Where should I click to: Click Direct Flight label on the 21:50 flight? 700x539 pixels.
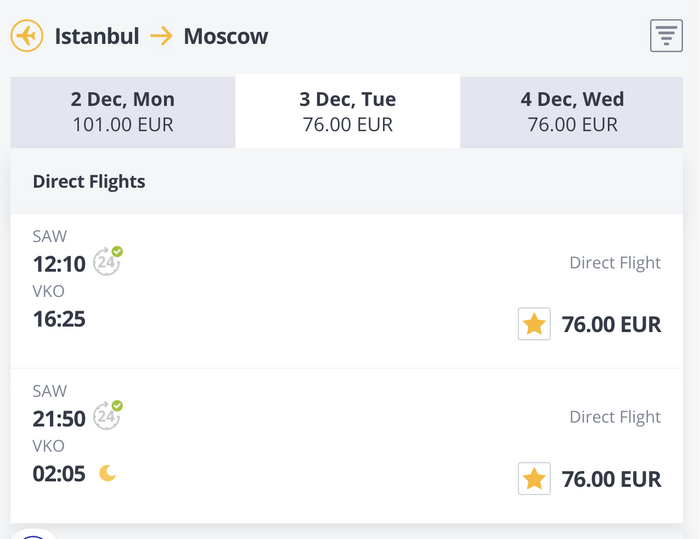615,417
